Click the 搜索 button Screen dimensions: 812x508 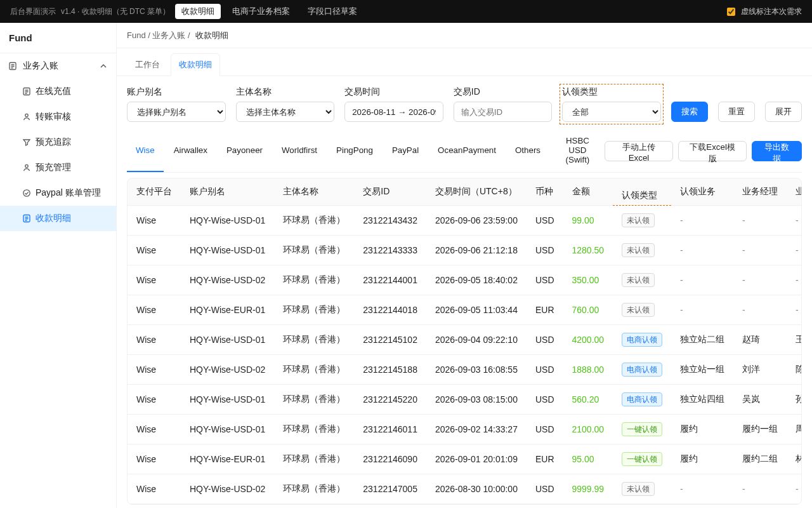(x=690, y=112)
